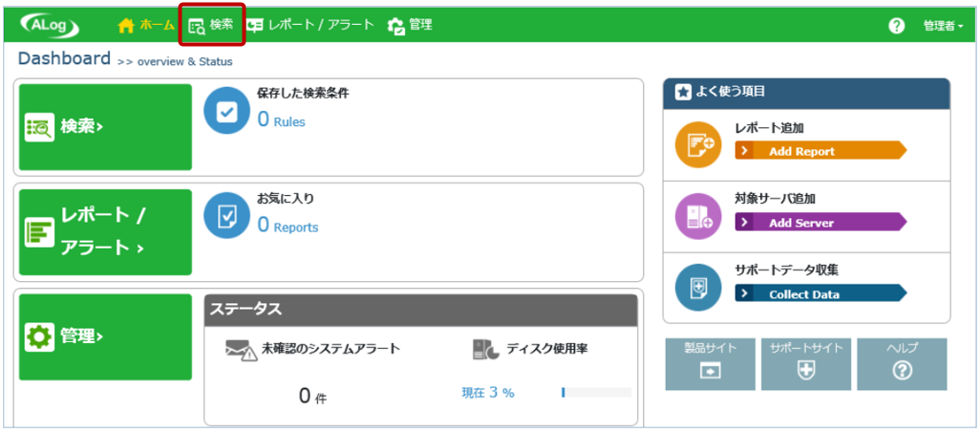Click the disk usage progress bar
The height and width of the screenshot is (432, 980).
coord(596,392)
